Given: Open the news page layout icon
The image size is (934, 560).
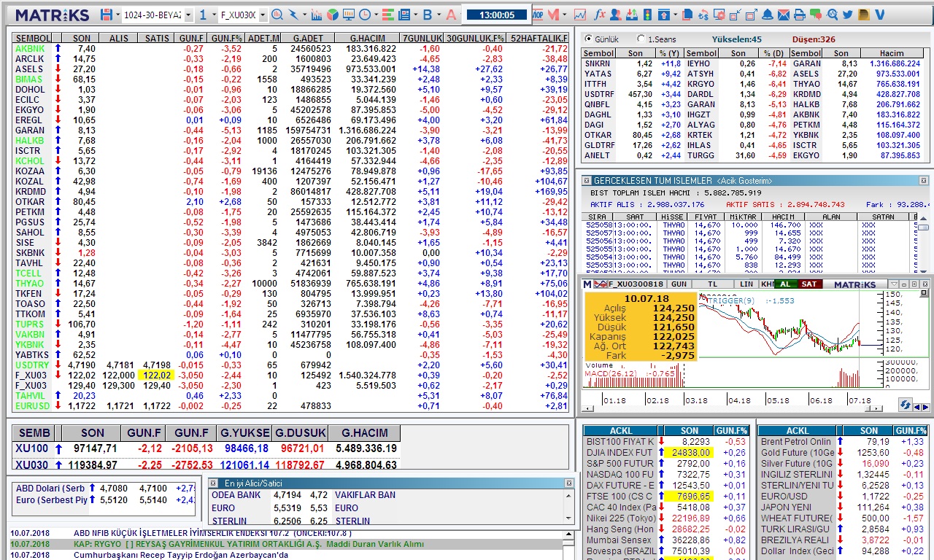Looking at the screenshot, I should [404, 15].
